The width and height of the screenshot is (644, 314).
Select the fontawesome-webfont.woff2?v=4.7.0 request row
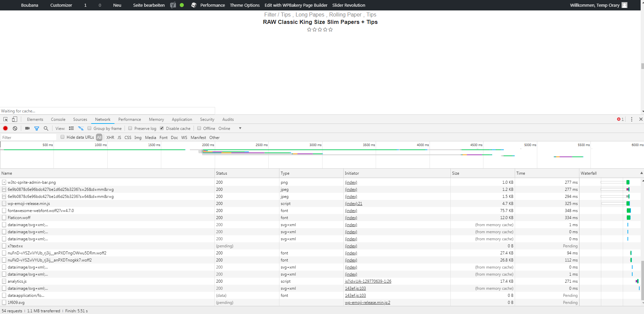tap(320, 210)
